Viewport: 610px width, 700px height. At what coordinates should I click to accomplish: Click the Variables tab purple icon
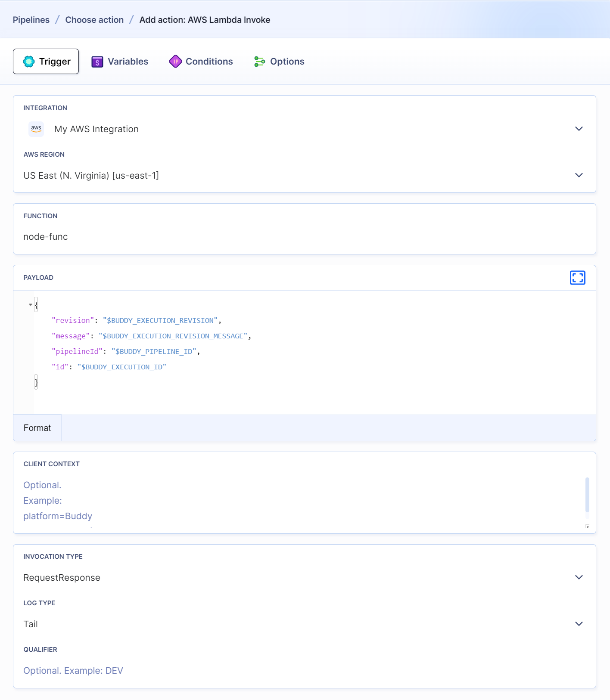coord(97,62)
